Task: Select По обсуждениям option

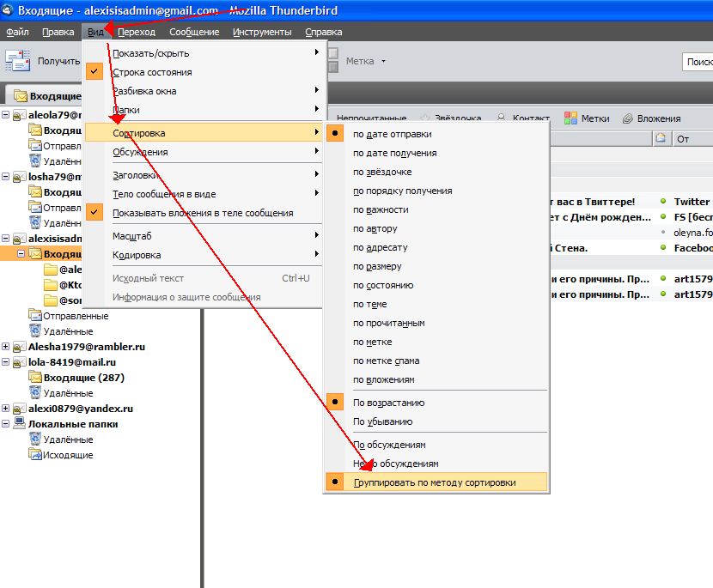Action: click(x=436, y=445)
